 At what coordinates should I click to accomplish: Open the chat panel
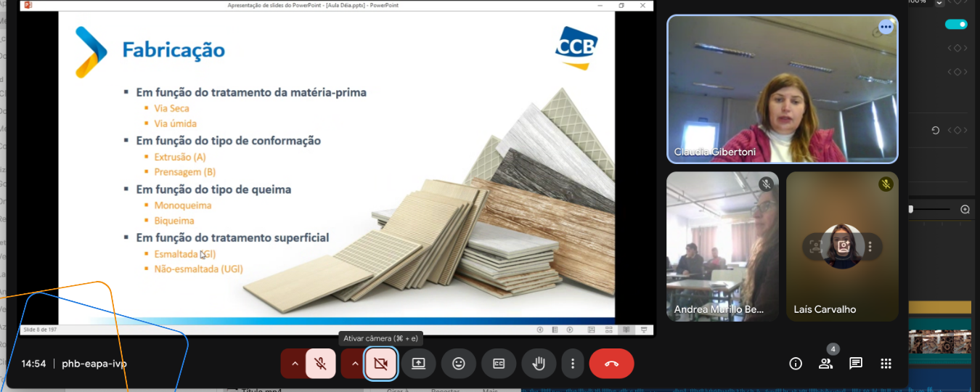[x=856, y=364]
